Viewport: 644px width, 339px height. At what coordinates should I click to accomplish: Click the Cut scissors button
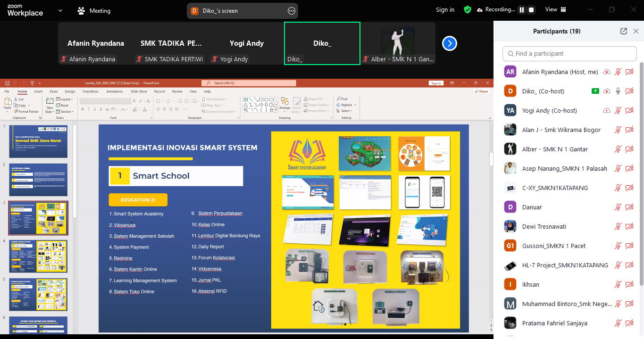18,99
